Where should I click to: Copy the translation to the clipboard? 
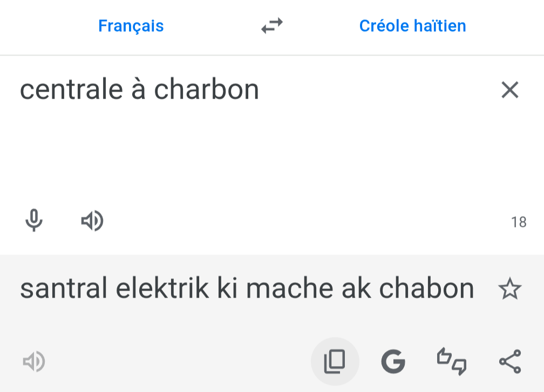335,361
